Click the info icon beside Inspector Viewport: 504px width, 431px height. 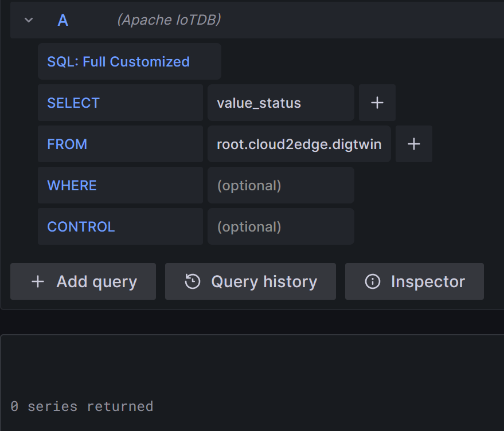(x=373, y=281)
